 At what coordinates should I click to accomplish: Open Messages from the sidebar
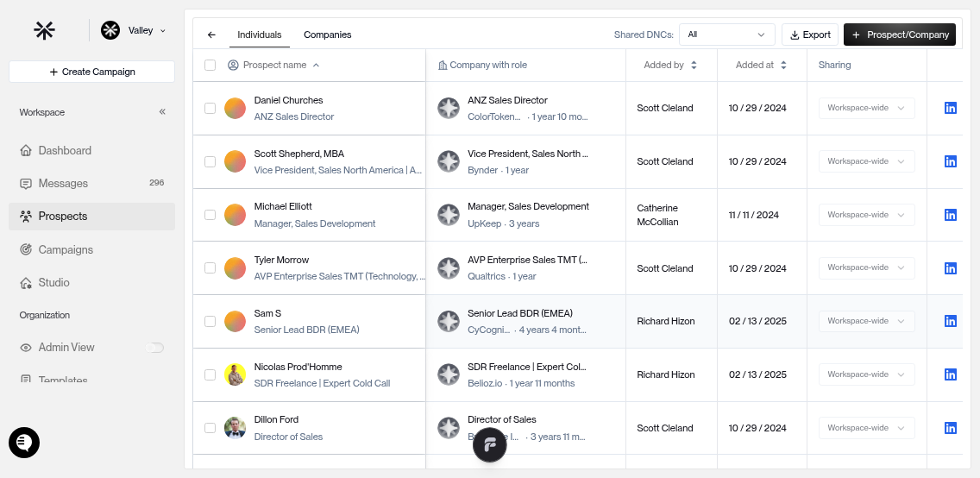coord(91,183)
